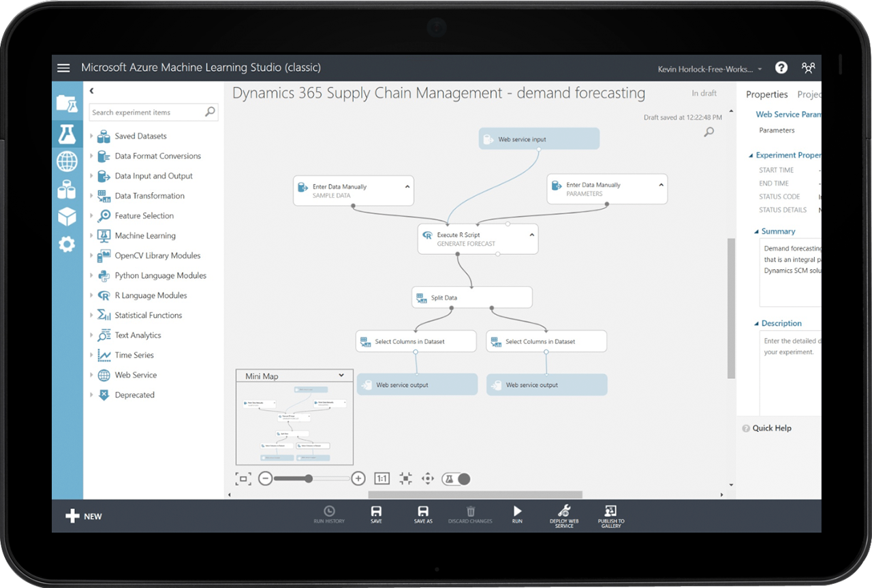Collapse the module palette with the back arrow

click(92, 91)
